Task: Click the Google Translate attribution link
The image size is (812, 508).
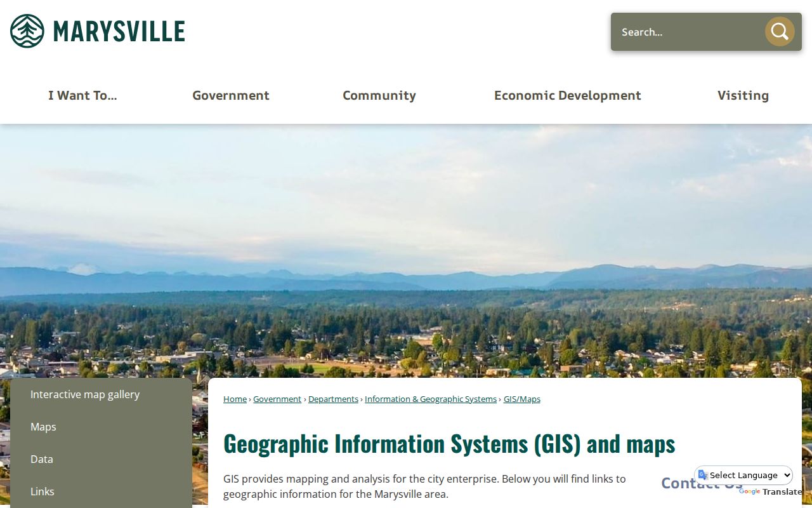Action: [x=770, y=491]
